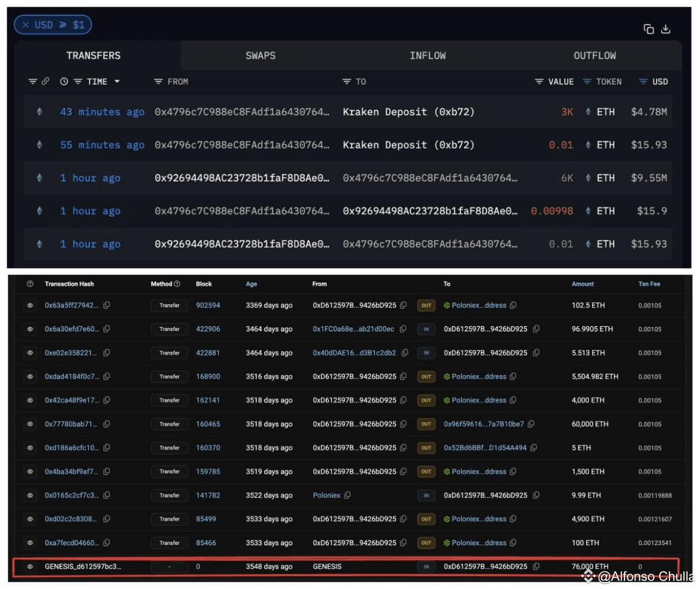Open the SWAPS tab
Viewport: 700px width, 589px height.
pos(260,55)
